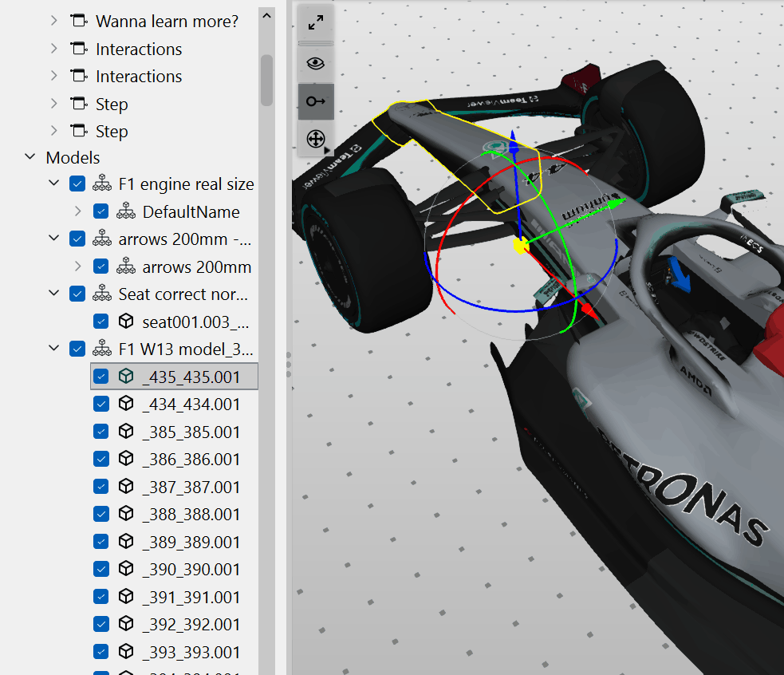Select the Wanna learn more? tree item

click(167, 22)
